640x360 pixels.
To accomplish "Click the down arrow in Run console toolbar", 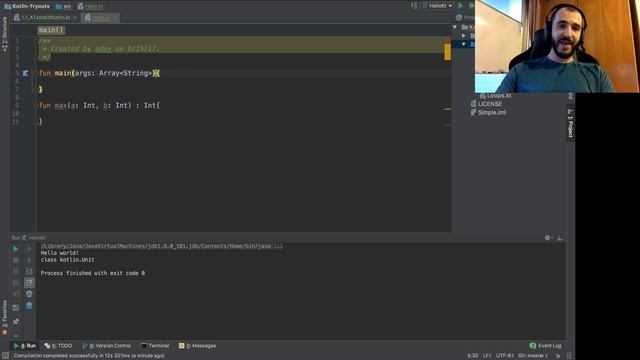I will (x=29, y=260).
